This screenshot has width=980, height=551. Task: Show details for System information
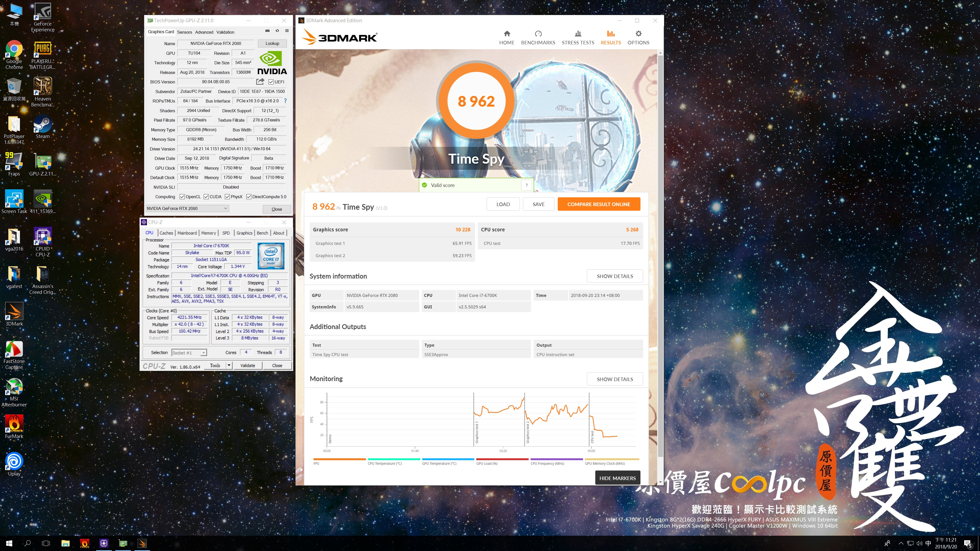(615, 276)
